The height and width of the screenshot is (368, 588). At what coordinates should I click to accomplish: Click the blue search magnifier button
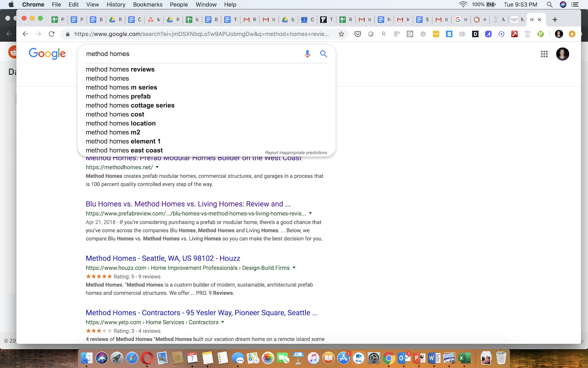[323, 54]
